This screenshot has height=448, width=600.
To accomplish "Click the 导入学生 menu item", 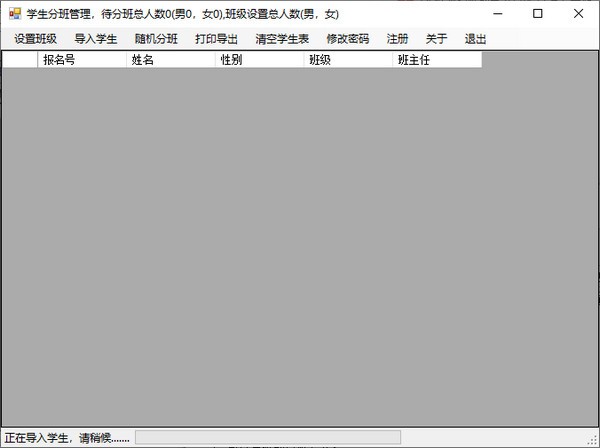I will 96,39.
